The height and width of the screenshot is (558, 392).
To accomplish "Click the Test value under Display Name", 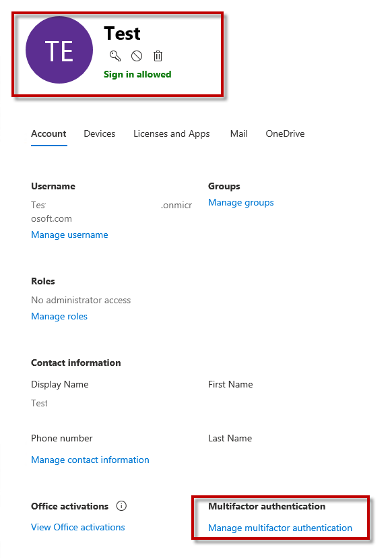I will pyautogui.click(x=39, y=403).
